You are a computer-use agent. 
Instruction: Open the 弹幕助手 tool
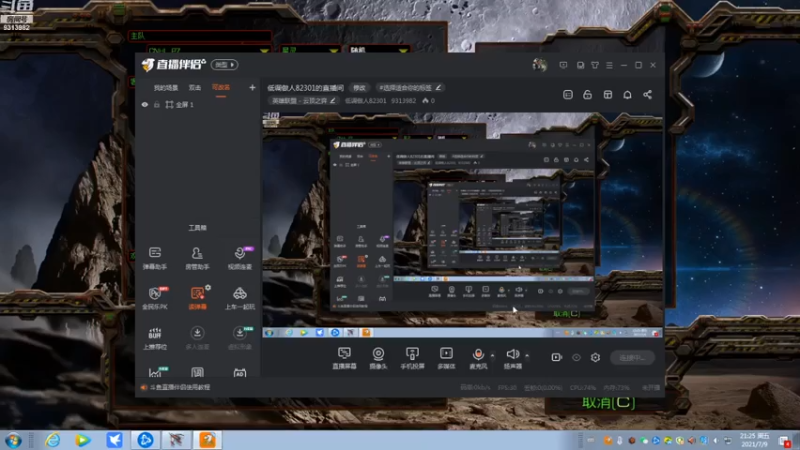pos(155,258)
